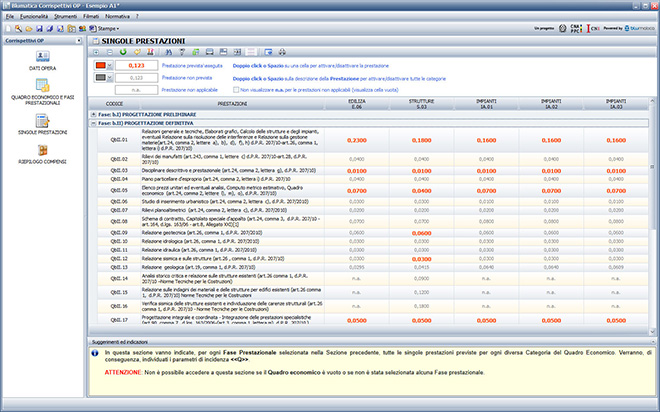Open the Funzionalità menu

coord(33,17)
